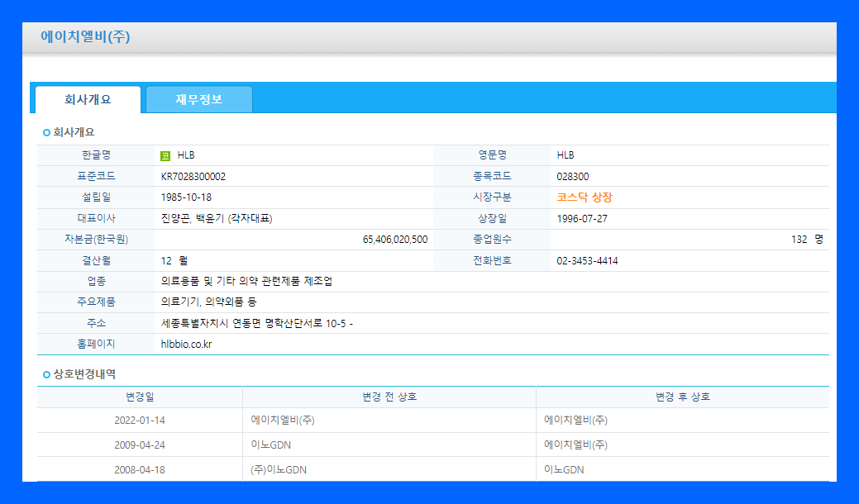Click the 한글명 field label
Screen dimensions: 859x504
(x=97, y=155)
